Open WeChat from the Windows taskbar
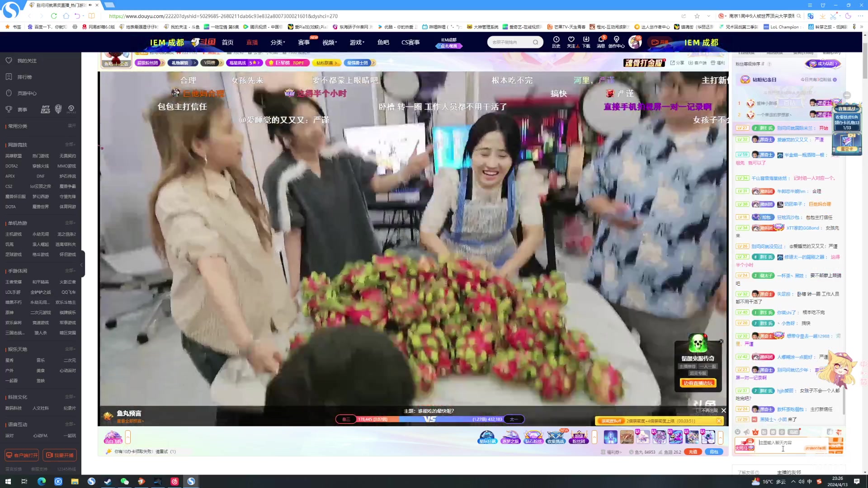This screenshot has height=488, width=868. point(125,481)
